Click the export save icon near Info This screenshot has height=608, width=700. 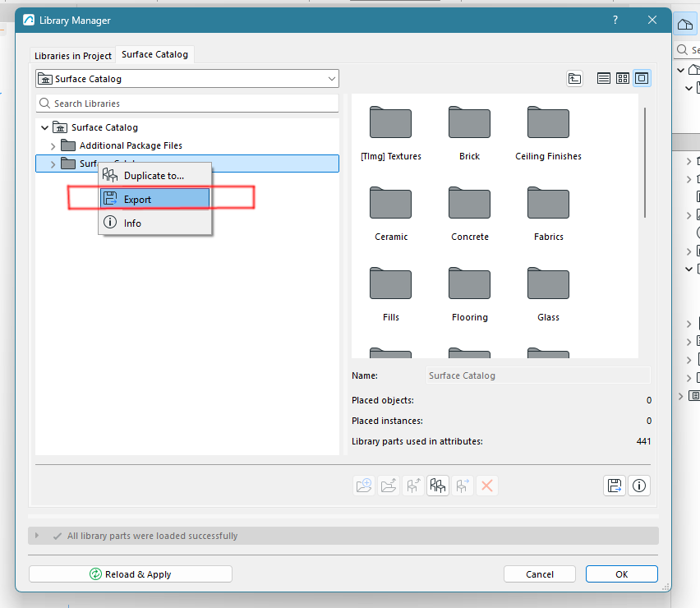tap(615, 486)
